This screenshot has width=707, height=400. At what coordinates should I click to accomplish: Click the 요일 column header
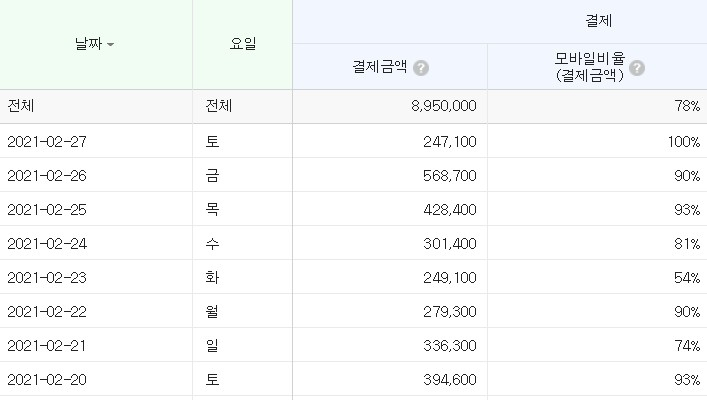tap(243, 44)
